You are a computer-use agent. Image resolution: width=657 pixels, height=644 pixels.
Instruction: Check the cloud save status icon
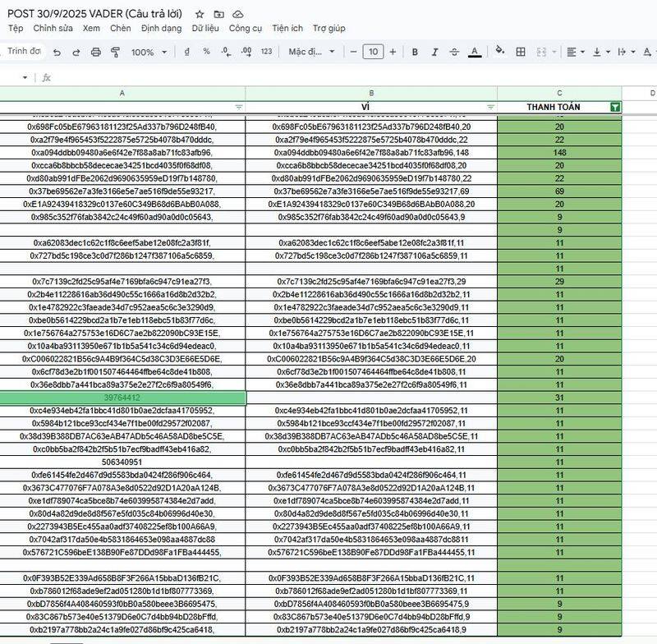tap(238, 15)
